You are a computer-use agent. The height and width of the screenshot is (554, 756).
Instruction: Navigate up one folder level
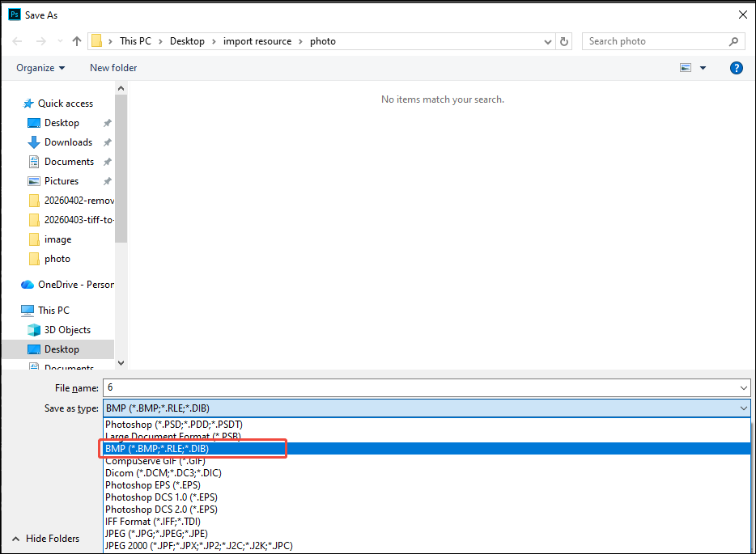[x=77, y=40]
